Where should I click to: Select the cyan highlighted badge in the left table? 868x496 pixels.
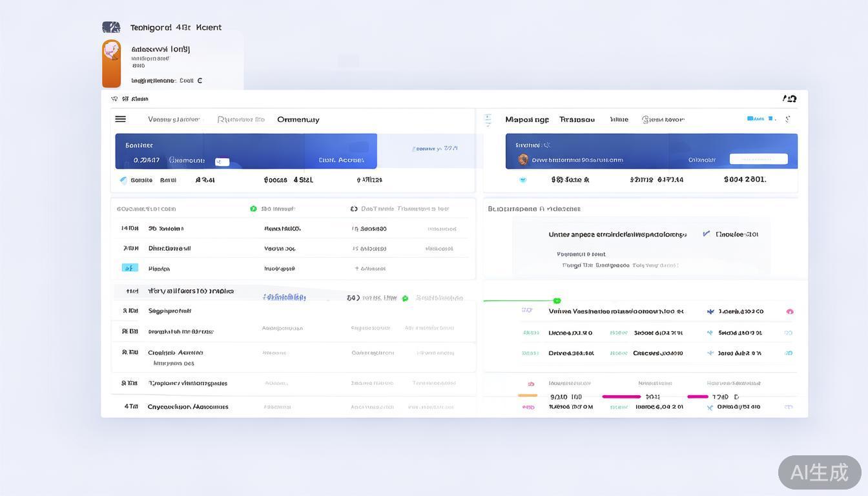(x=130, y=268)
